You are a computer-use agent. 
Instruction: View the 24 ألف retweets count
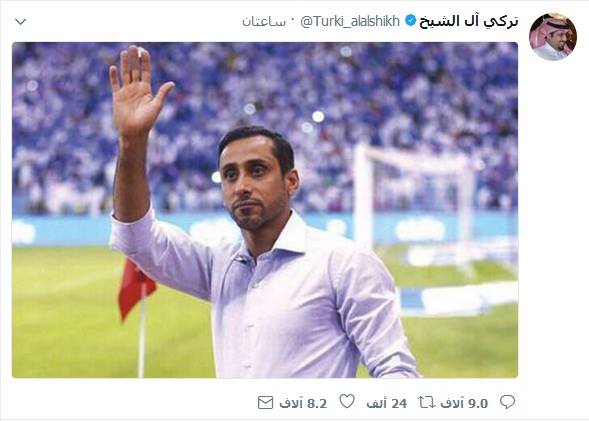pyautogui.click(x=387, y=403)
